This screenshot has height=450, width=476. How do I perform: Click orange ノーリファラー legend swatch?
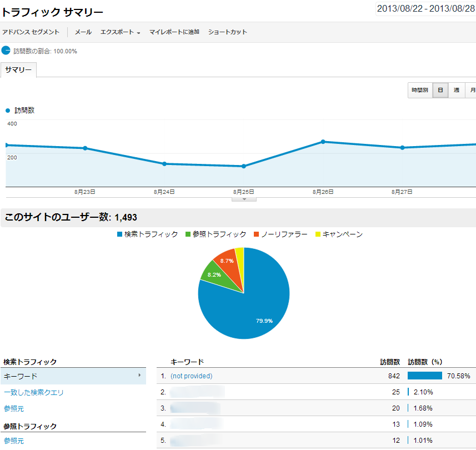[256, 234]
